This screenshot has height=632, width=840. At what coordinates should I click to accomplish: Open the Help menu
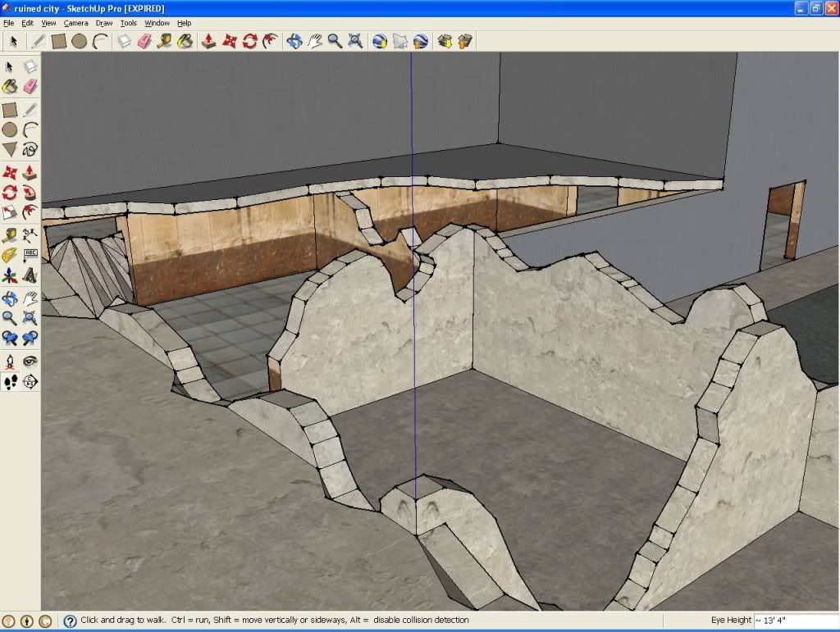tap(185, 23)
